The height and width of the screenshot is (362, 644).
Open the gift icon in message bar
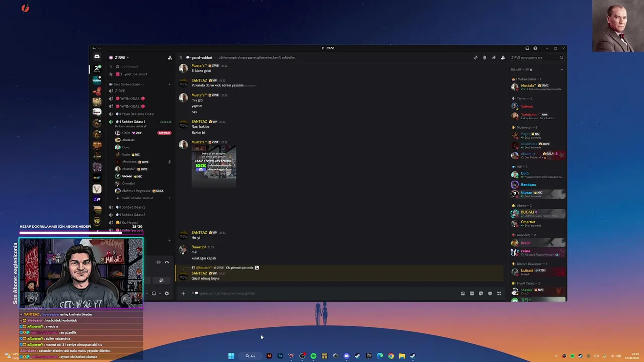click(463, 293)
